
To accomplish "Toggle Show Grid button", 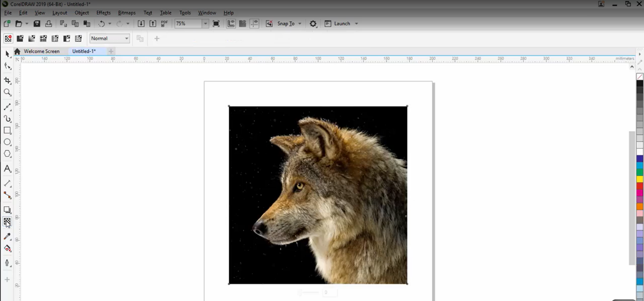I will 243,24.
